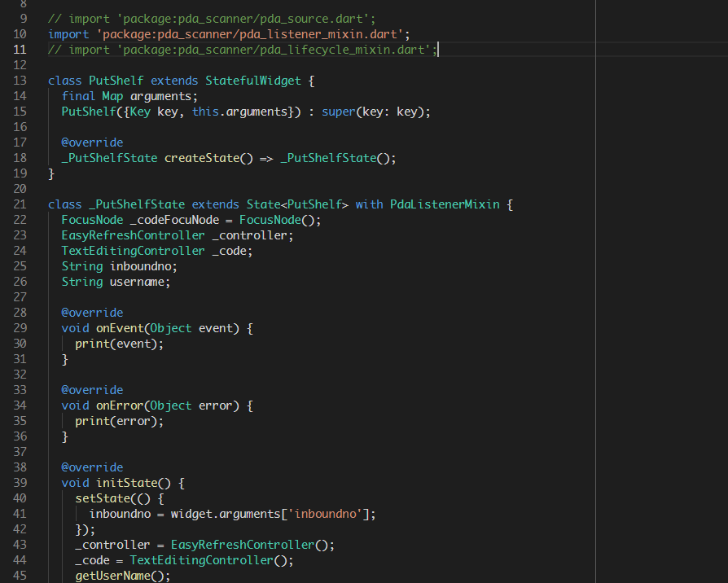Click 'PutShelf' in the class declaration line
The width and height of the screenshot is (728, 583).
116,81
